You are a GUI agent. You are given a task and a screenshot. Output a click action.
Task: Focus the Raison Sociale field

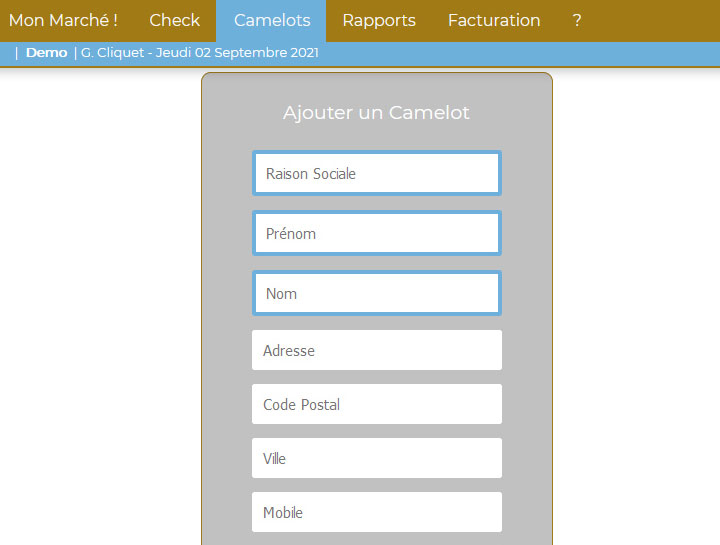(x=377, y=173)
